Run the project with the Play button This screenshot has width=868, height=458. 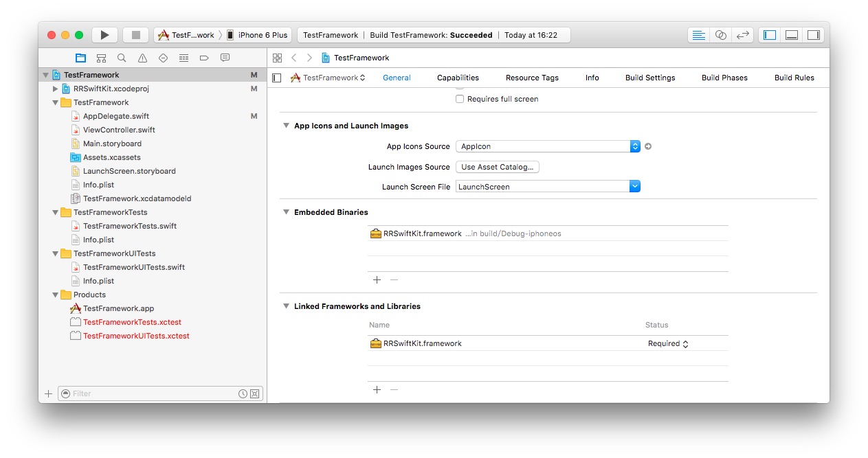pos(104,35)
